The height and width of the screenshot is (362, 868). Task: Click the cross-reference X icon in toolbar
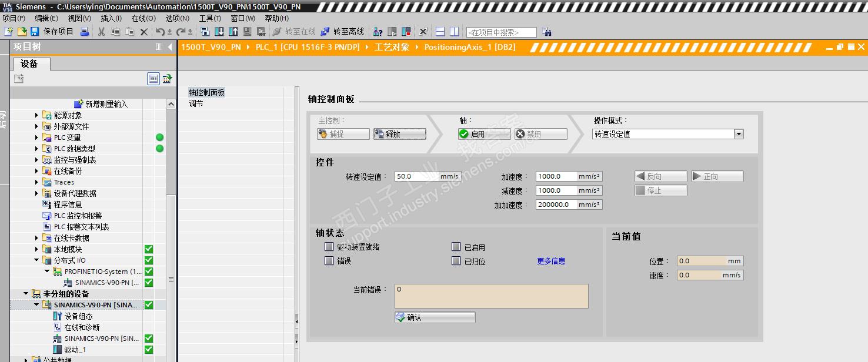[x=423, y=32]
